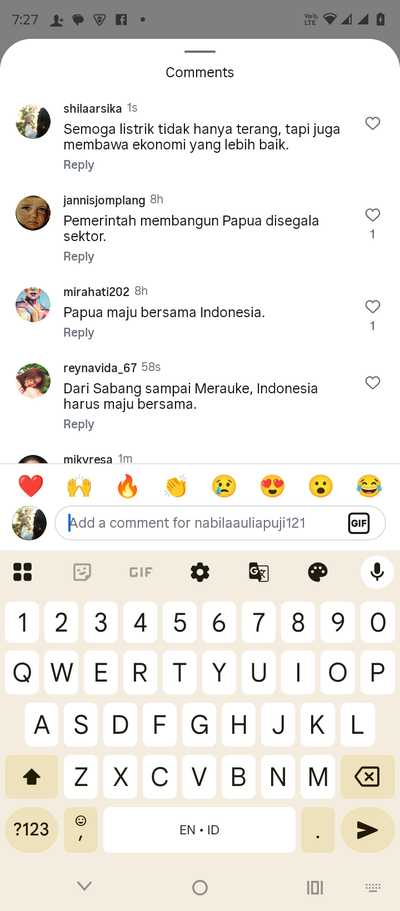Open GIF picker in comment field
Screen dimensions: 400x911
[x=358, y=523]
